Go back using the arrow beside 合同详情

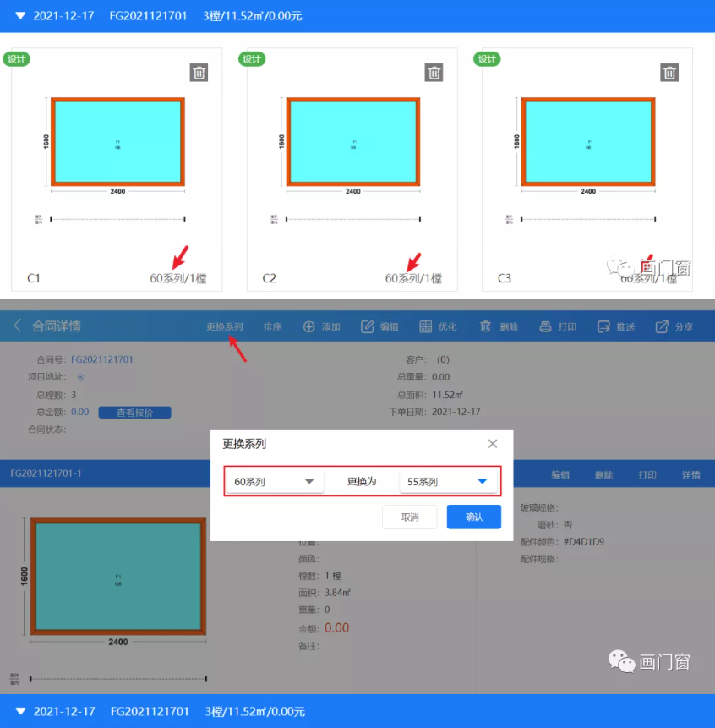[18, 326]
